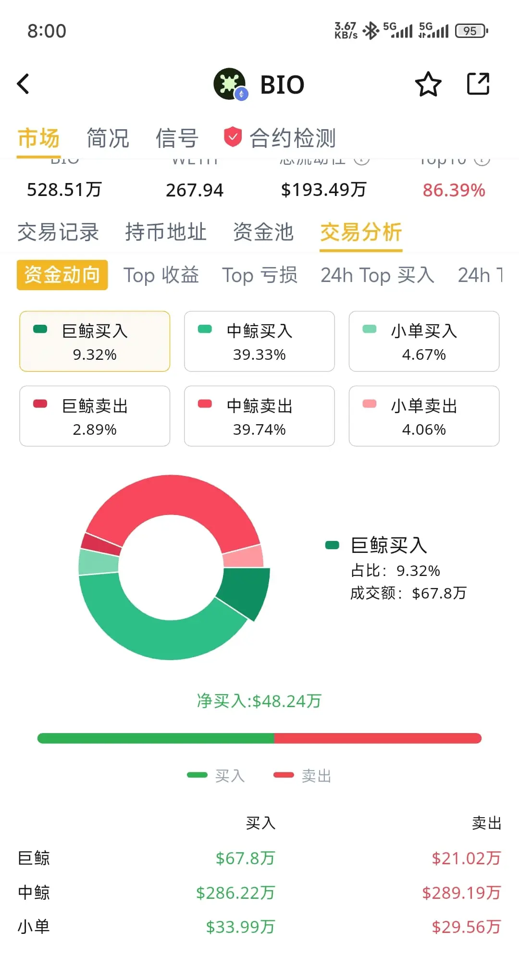Viewport: 519px width, 980px height.
Task: Open the share/export icon
Action: (478, 84)
